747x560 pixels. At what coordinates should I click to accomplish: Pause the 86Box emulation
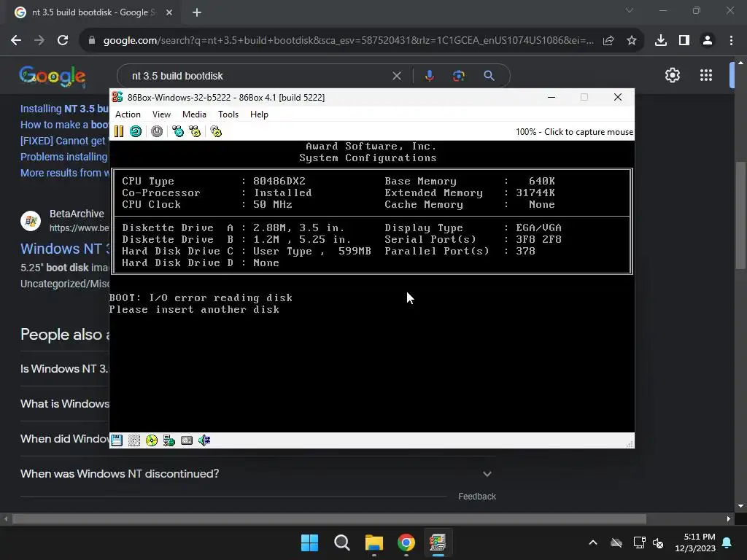pos(119,131)
